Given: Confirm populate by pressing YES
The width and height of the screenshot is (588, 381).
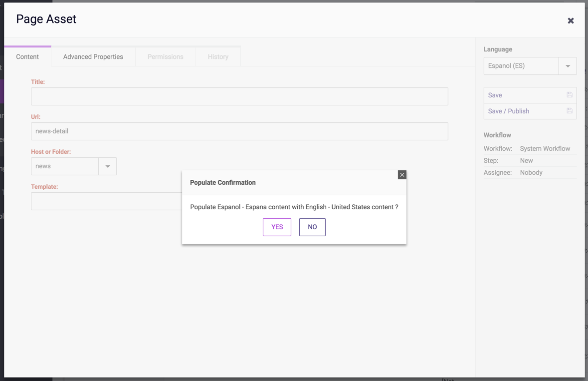Looking at the screenshot, I should (277, 227).
